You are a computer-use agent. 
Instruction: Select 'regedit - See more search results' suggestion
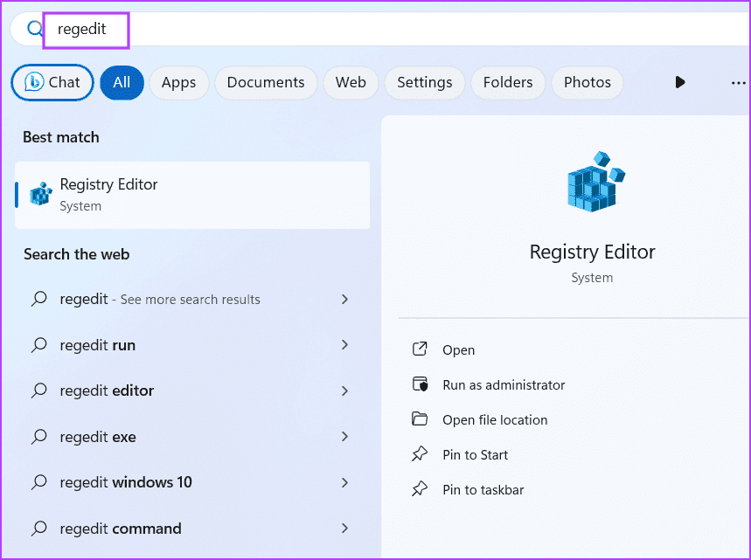pos(191,299)
